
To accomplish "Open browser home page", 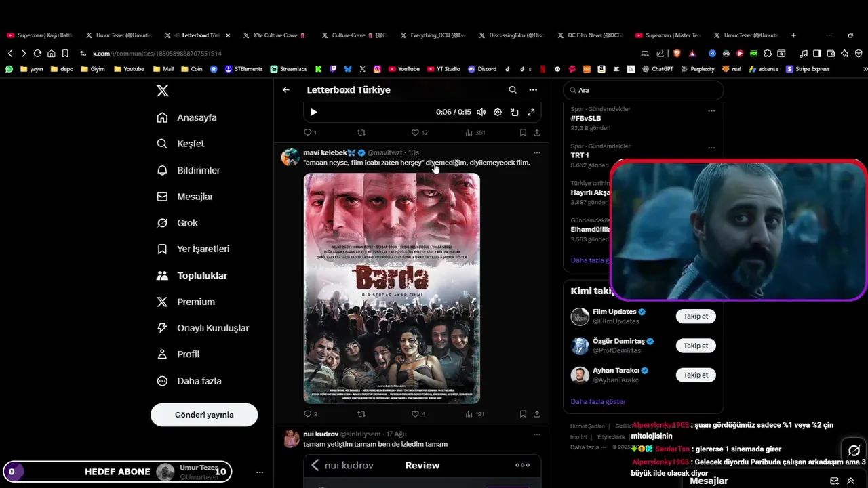I will tap(51, 53).
